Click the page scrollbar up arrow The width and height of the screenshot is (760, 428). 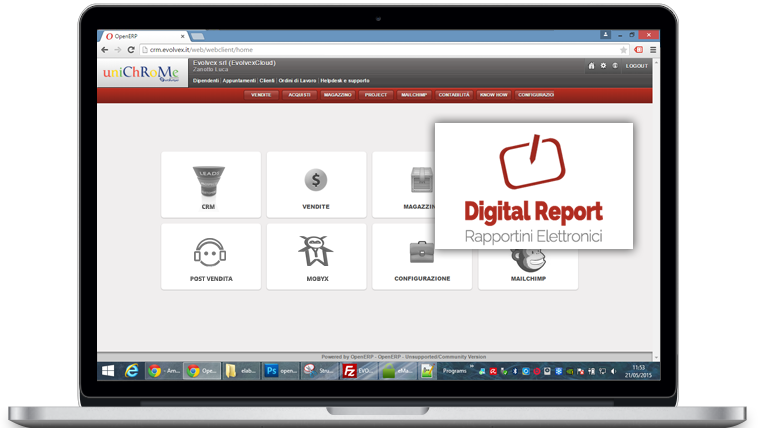(x=656, y=63)
